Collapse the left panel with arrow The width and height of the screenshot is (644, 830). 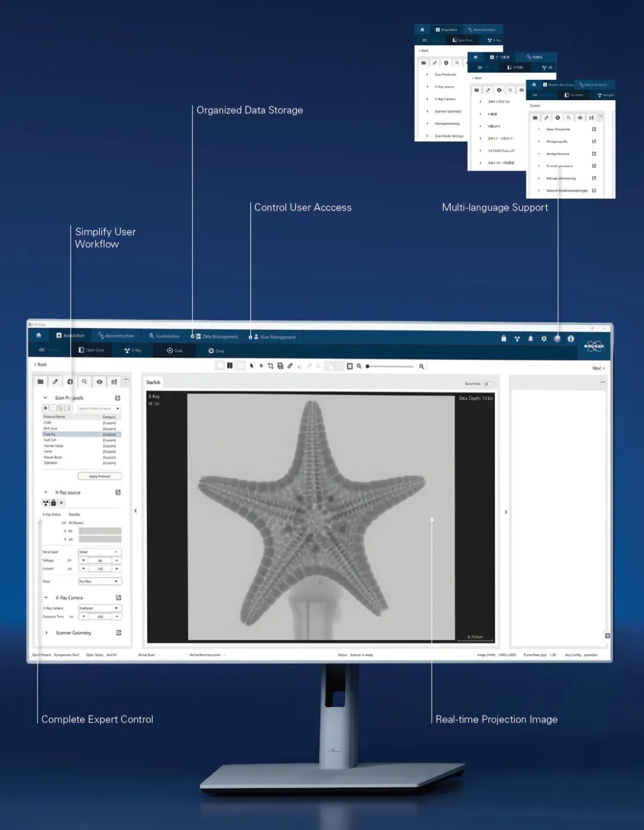tap(135, 510)
